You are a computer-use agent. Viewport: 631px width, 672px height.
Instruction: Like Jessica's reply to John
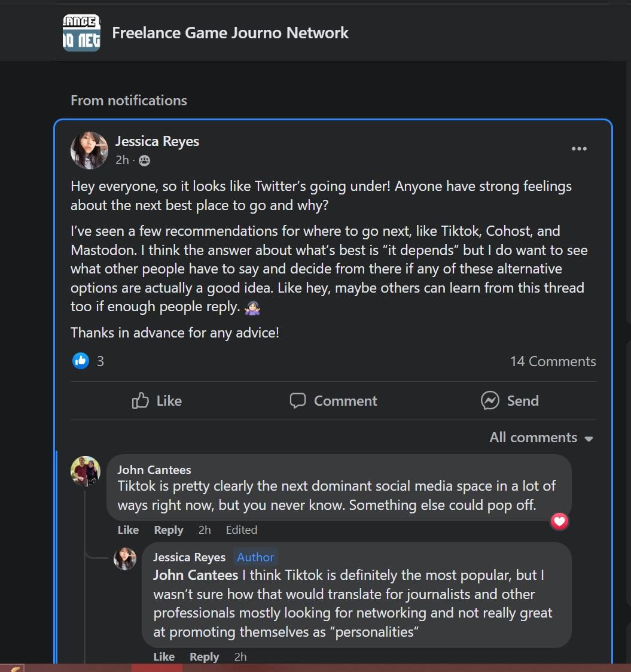pyautogui.click(x=164, y=656)
